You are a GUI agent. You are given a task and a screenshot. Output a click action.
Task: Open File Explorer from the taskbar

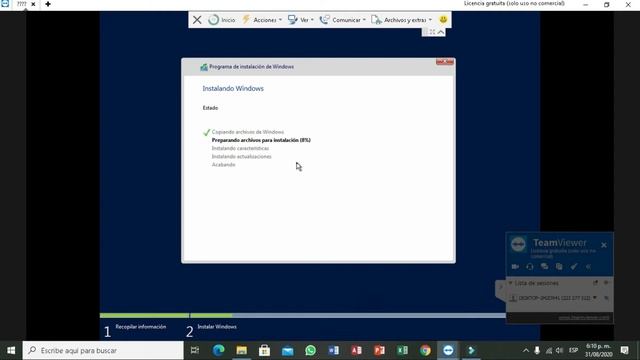click(x=242, y=350)
